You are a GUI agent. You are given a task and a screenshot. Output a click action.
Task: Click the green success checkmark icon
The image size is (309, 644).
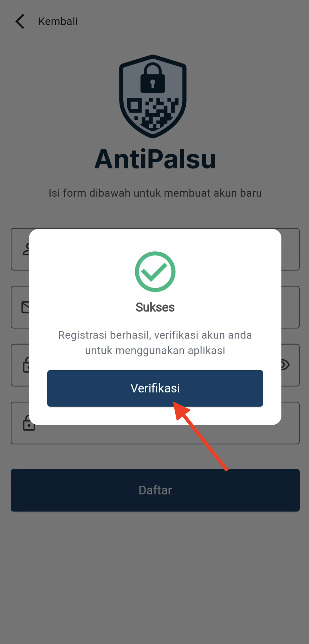click(155, 272)
